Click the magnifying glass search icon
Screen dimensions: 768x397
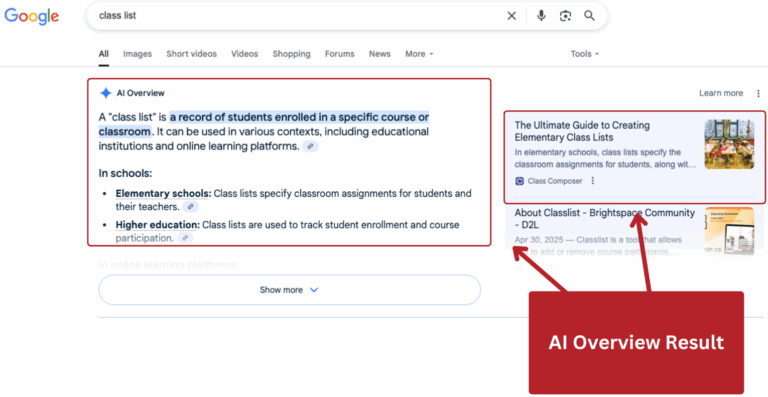point(589,16)
